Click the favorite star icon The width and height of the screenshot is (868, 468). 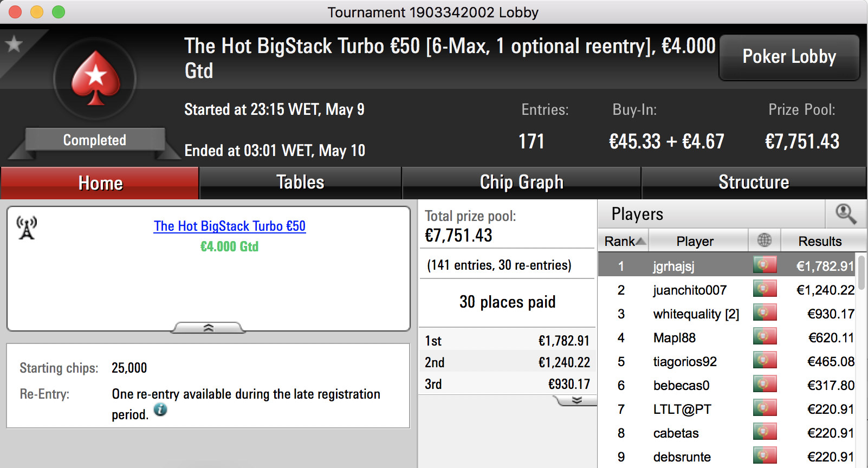(x=14, y=44)
